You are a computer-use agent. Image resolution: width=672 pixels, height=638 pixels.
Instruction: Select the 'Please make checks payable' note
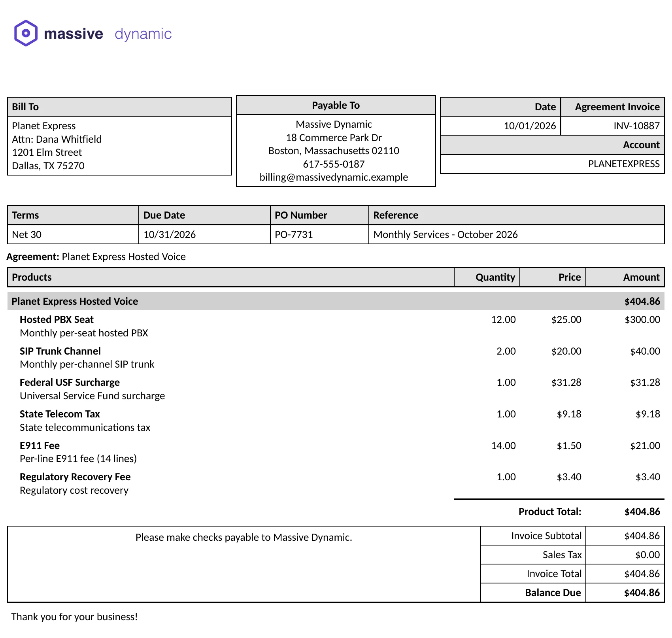pyautogui.click(x=244, y=537)
